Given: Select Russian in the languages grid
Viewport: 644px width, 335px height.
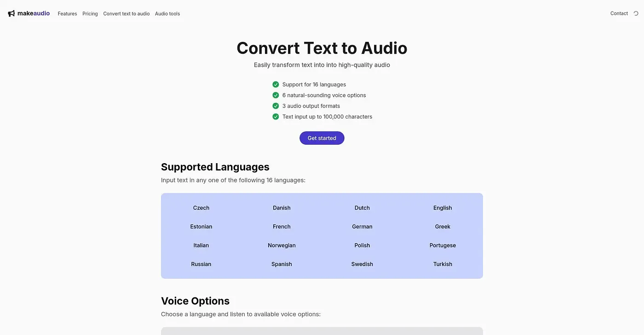Looking at the screenshot, I should pos(201,264).
